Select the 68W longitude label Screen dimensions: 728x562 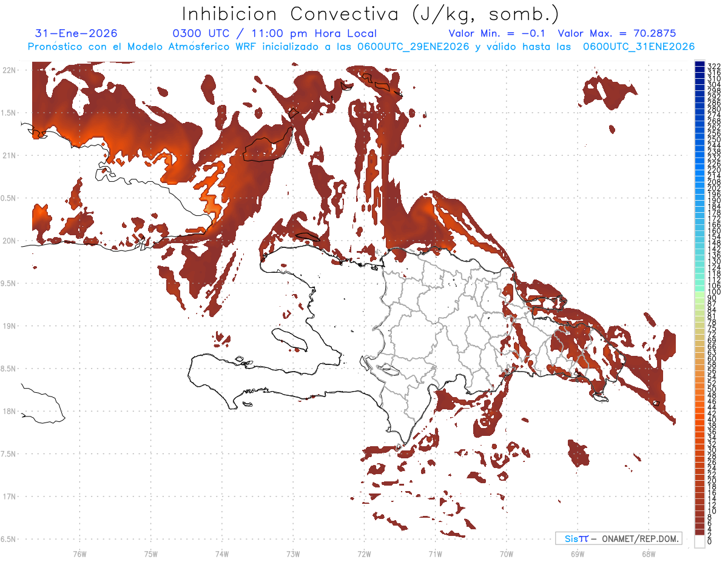pos(649,554)
